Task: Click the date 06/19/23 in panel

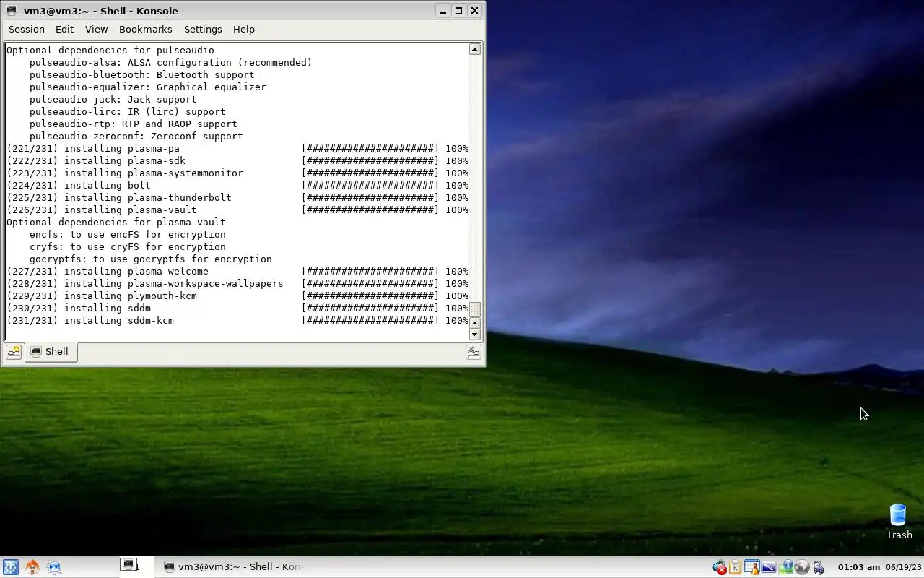Action: point(903,567)
